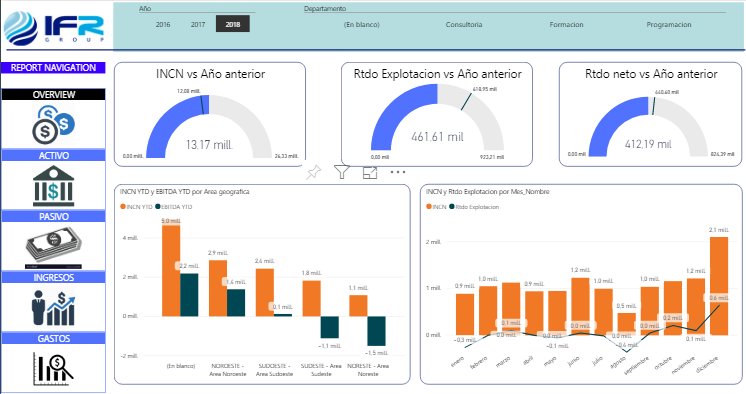Select the INCN vs Año anterior gauge
The height and width of the screenshot is (394, 746).
(x=210, y=114)
